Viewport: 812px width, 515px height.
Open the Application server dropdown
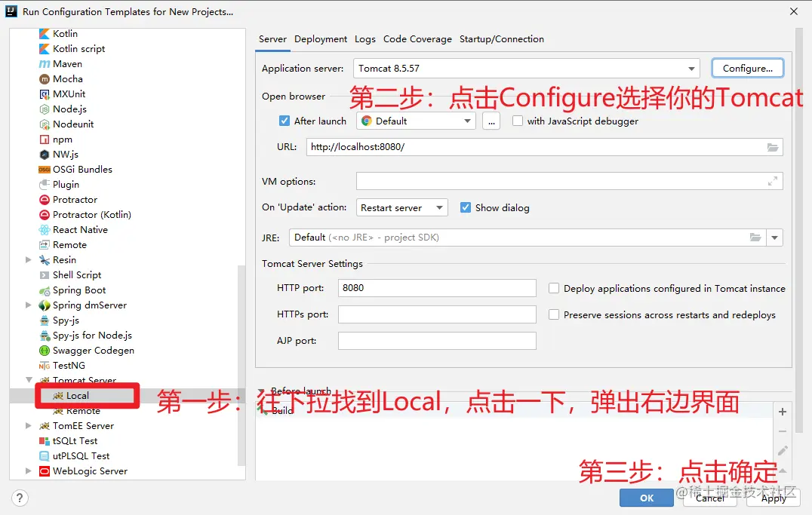click(x=526, y=69)
